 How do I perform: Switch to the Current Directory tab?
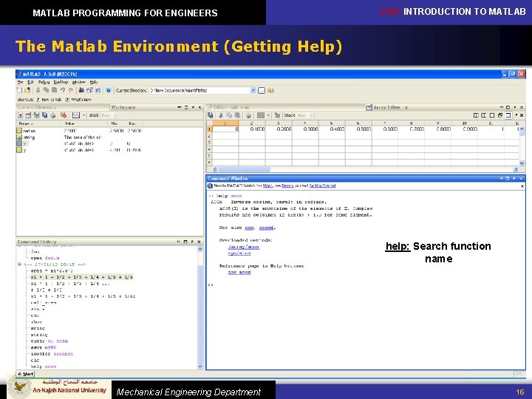click(35, 107)
